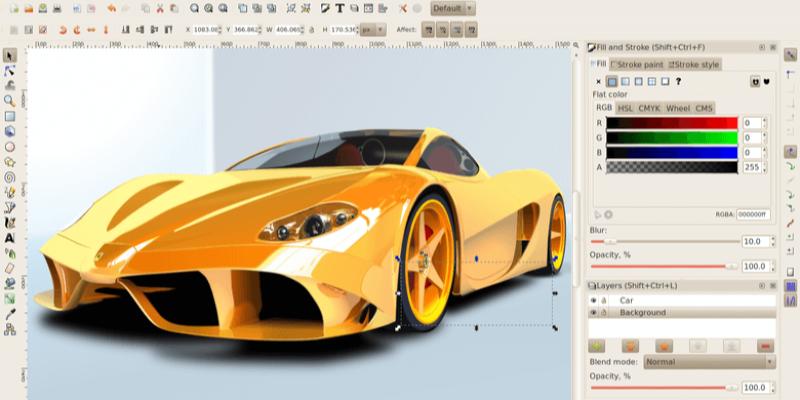This screenshot has width=800, height=400.
Task: Switch to the Stroke paint tab
Action: coord(637,65)
